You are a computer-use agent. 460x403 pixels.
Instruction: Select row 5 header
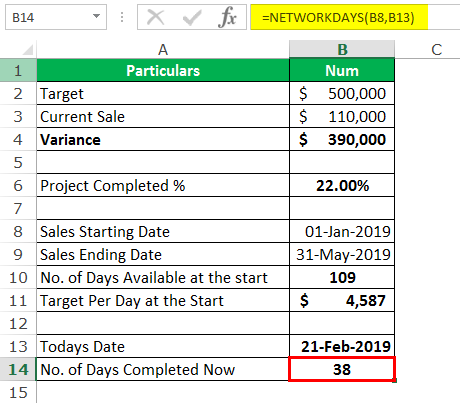pyautogui.click(x=18, y=162)
